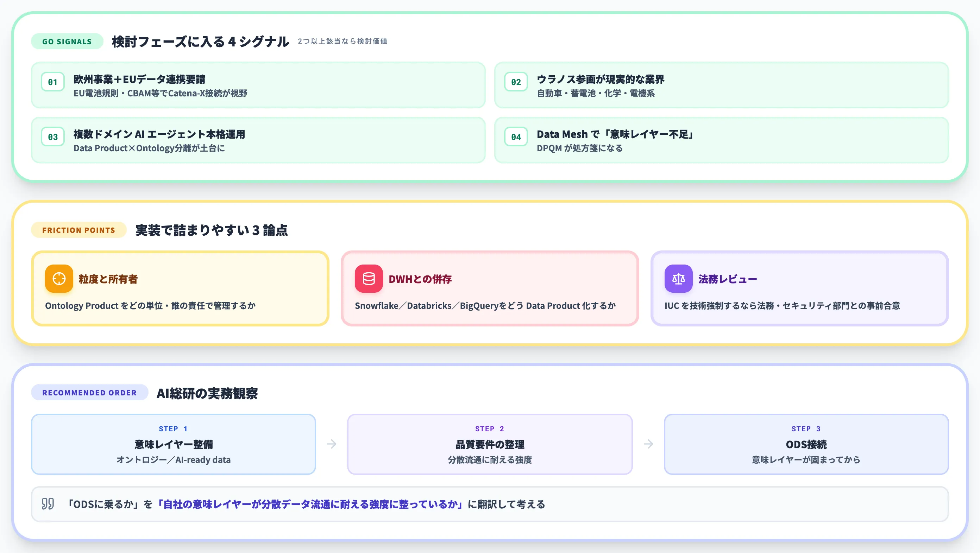Click the blue highlighted quote 自社の意味レイヤーが分散データ流通に

[x=310, y=504]
